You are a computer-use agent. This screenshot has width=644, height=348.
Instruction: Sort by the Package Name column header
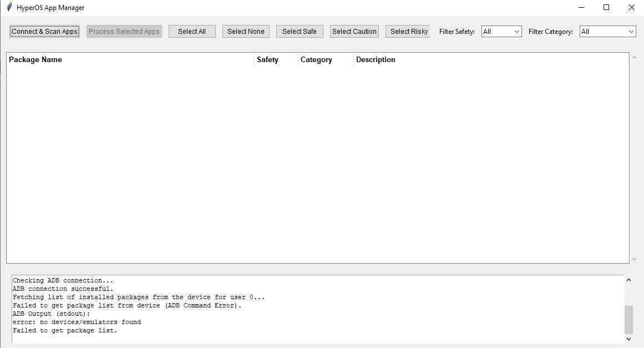coord(36,59)
